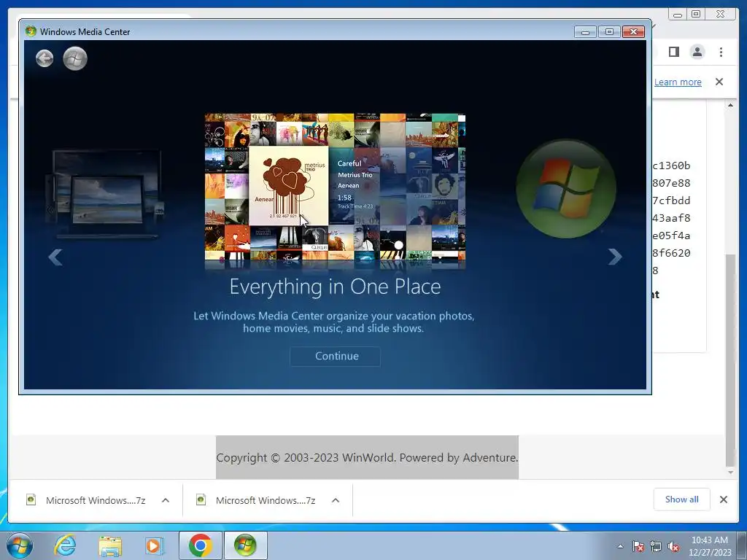Show hidden tray icons arrow
Screen dimensions: 747x560
click(620, 546)
